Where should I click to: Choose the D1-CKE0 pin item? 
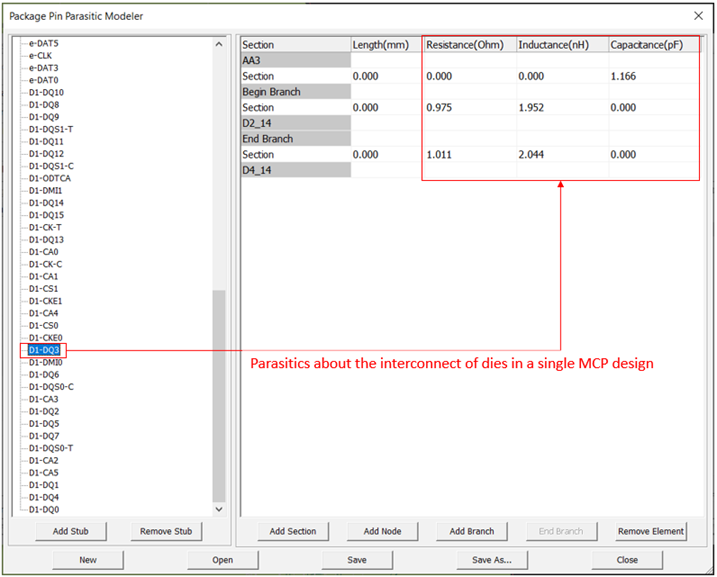point(46,338)
